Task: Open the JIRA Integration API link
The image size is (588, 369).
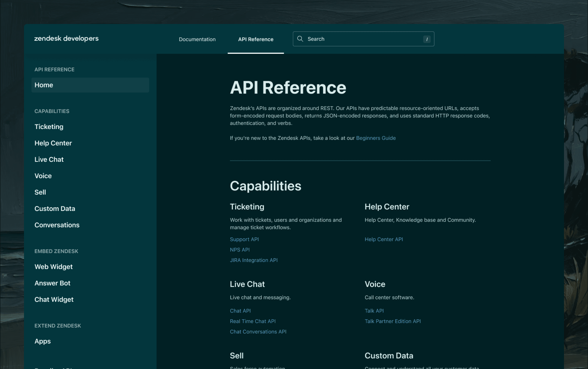Action: pyautogui.click(x=254, y=260)
